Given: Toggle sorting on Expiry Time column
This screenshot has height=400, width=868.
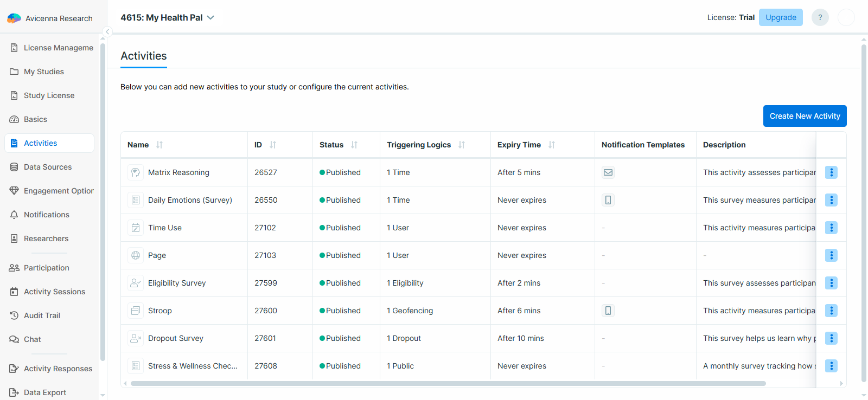Looking at the screenshot, I should pos(552,145).
